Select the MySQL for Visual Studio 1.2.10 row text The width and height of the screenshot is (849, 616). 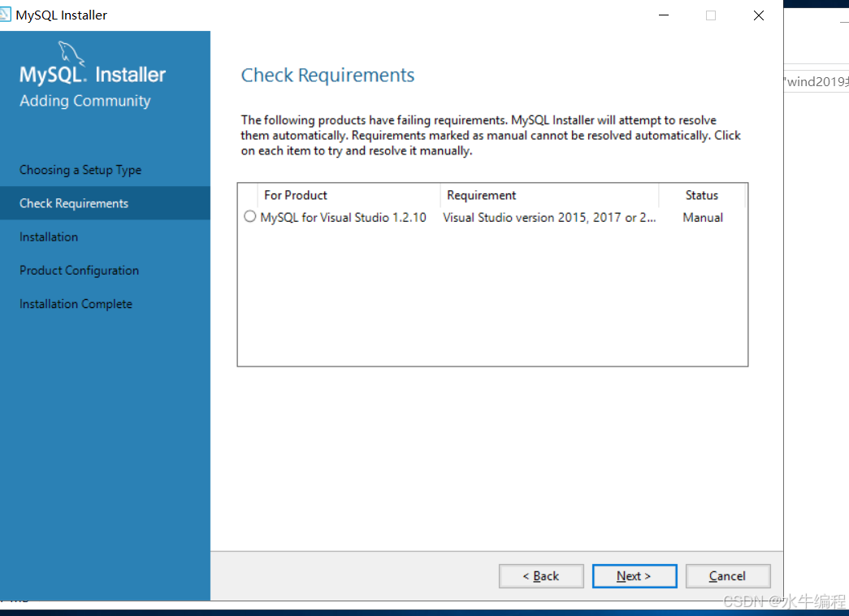(x=344, y=217)
